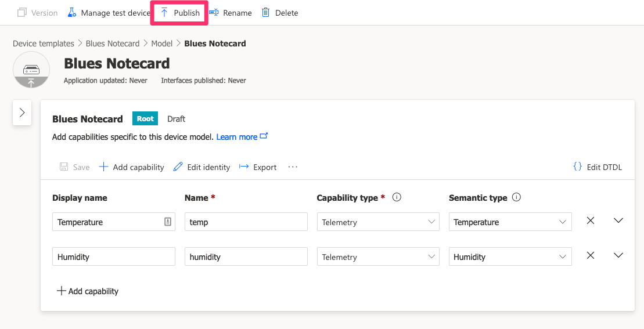Expand the side navigation panel chevron
The image size is (644, 329).
[22, 113]
